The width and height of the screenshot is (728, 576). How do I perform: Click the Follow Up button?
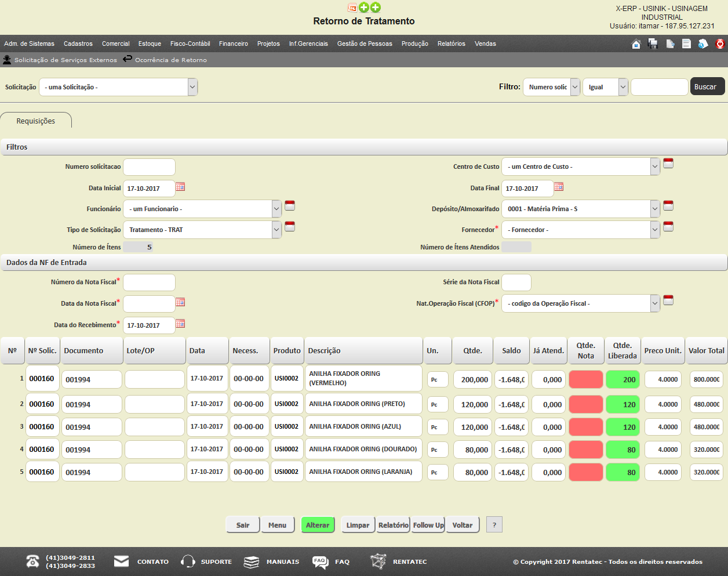point(428,525)
